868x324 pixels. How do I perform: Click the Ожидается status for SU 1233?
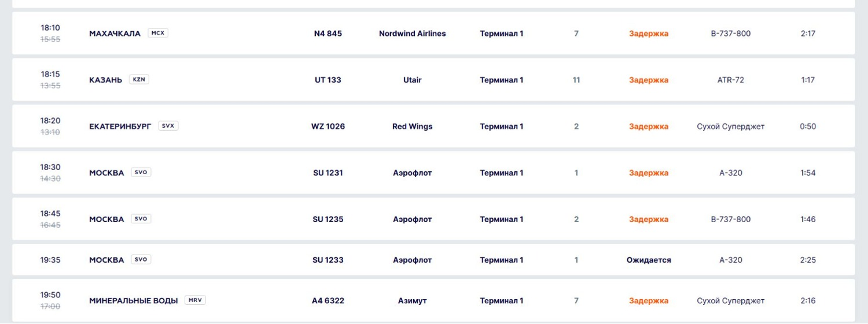point(649,260)
